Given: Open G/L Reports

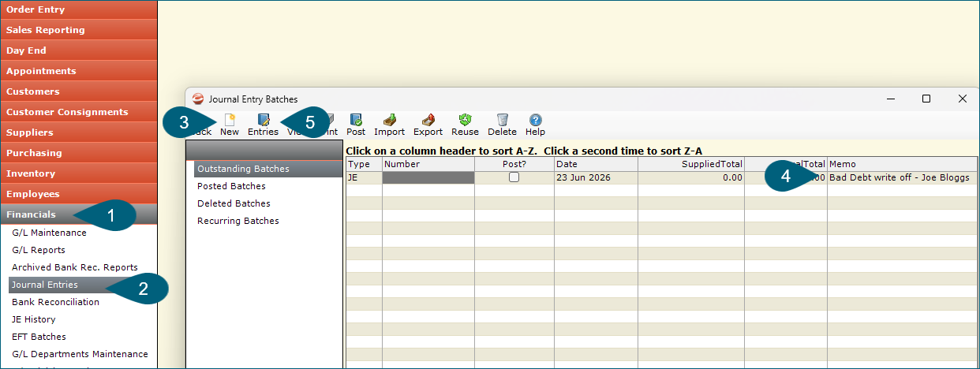Looking at the screenshot, I should point(39,250).
